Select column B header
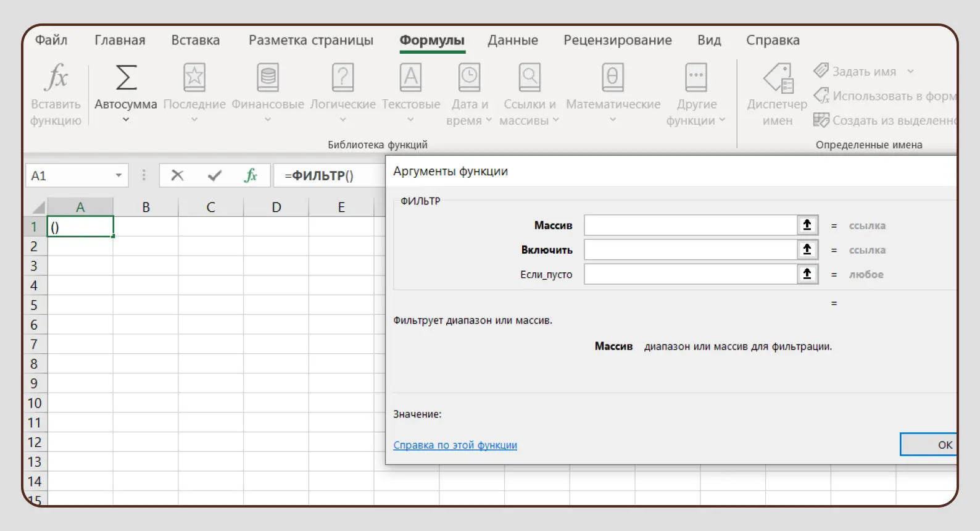 146,207
